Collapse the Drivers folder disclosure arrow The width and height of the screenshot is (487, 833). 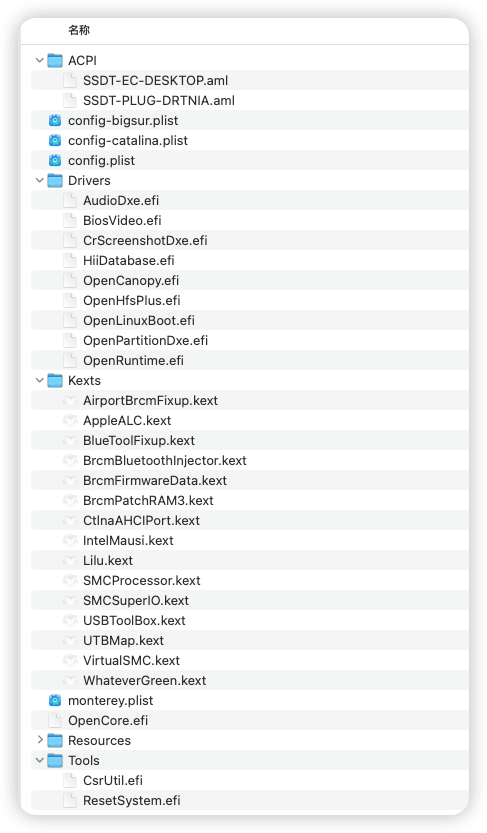[x=39, y=181]
